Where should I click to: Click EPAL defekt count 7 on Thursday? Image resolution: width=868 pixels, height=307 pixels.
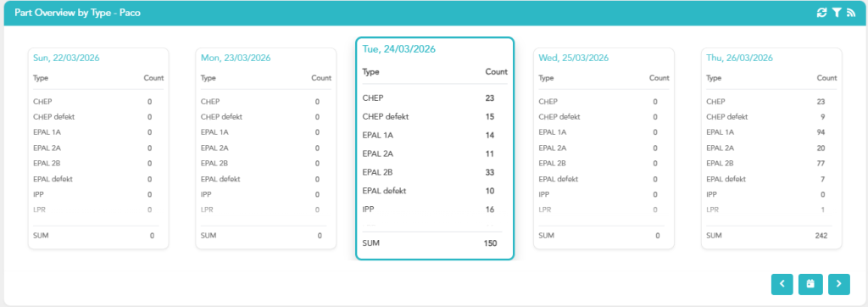coord(823,179)
